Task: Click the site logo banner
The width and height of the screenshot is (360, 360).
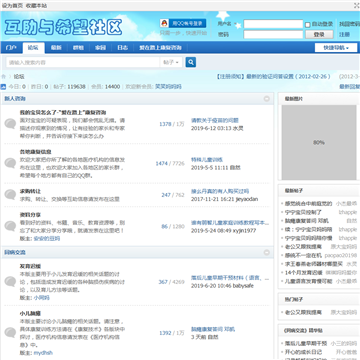Action: [63, 27]
